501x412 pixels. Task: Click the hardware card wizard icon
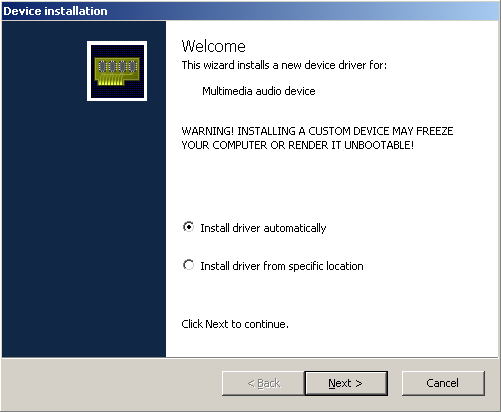117,71
